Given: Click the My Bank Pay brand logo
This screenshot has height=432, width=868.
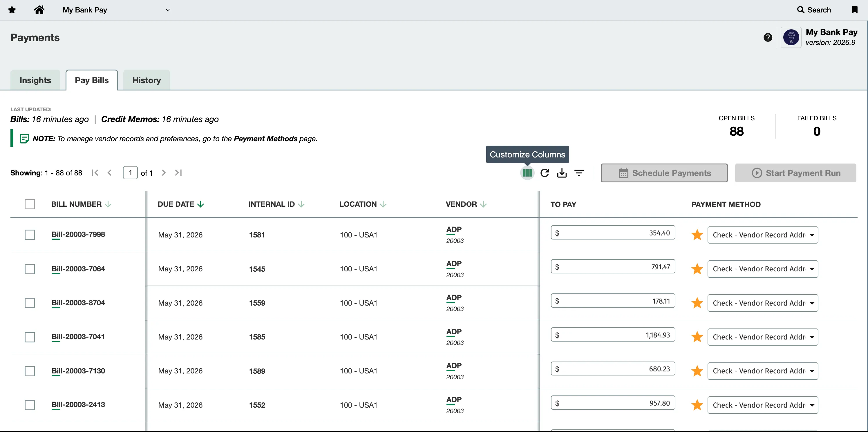Looking at the screenshot, I should 791,37.
